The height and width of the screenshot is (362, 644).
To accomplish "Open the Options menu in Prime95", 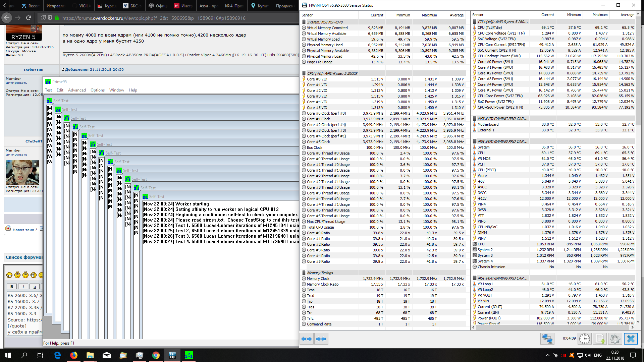I will pyautogui.click(x=97, y=90).
